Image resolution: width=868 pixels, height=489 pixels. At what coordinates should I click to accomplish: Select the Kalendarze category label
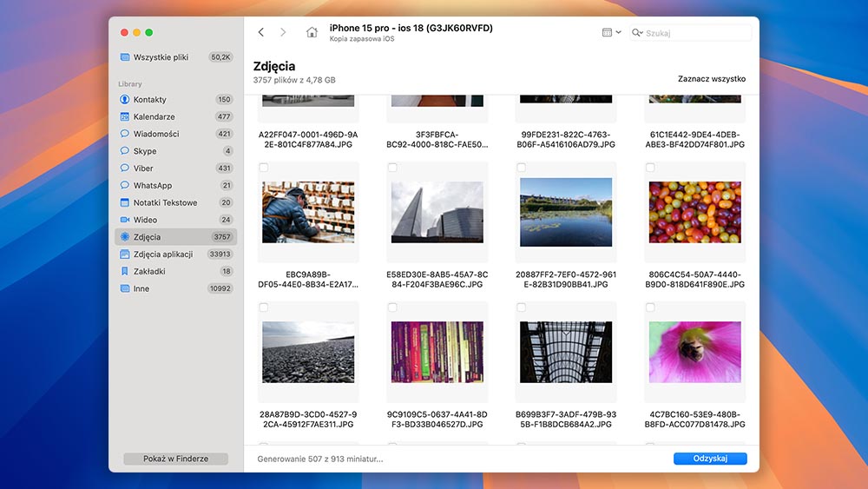tap(154, 117)
